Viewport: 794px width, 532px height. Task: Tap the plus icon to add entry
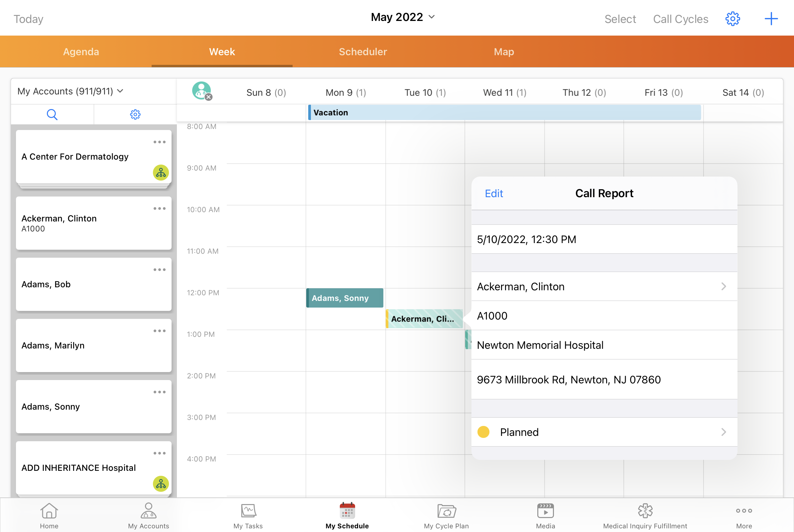771,19
